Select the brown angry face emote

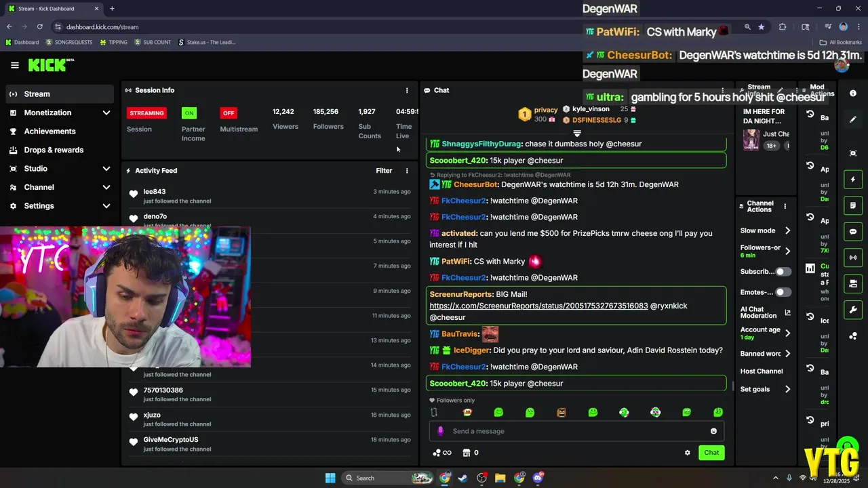(561, 412)
